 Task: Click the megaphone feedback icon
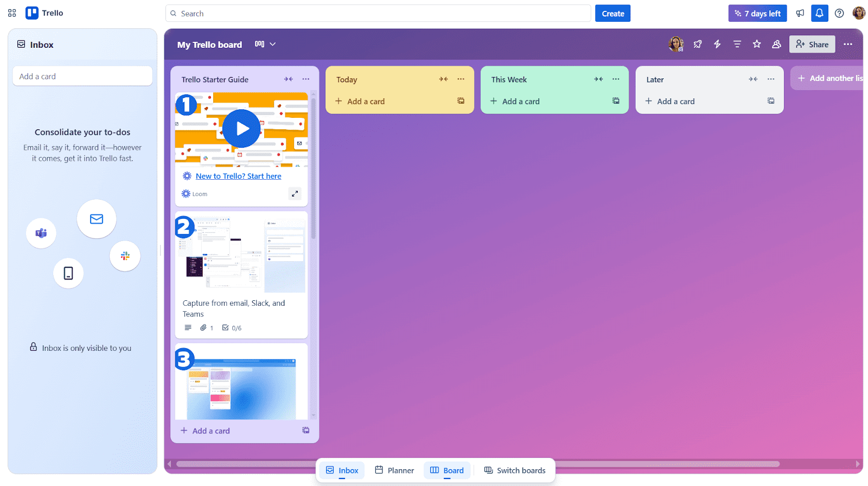tap(800, 14)
